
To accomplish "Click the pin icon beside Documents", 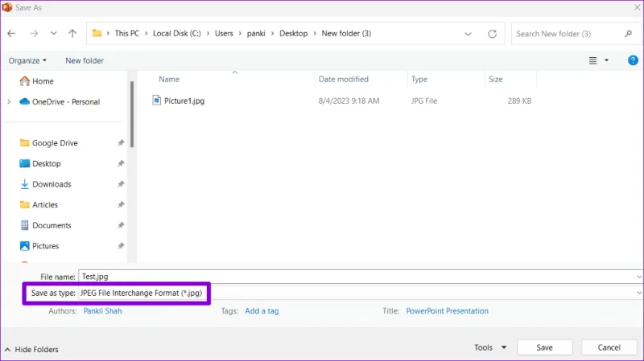I will [121, 225].
